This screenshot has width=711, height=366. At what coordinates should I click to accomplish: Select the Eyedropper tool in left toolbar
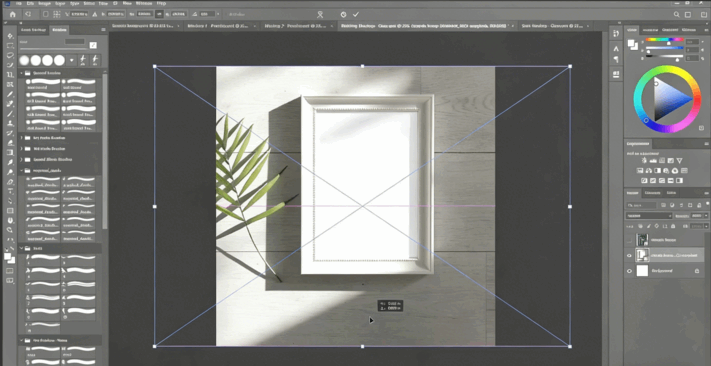tap(10, 94)
